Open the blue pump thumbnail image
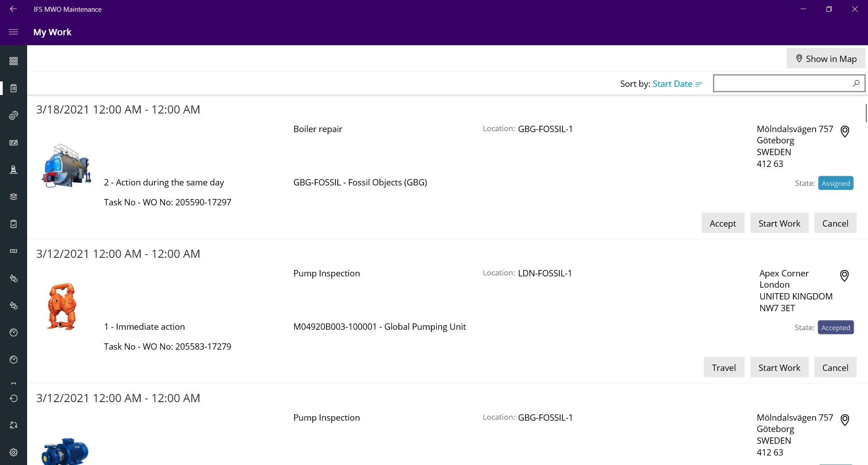The height and width of the screenshot is (465, 868). pos(65,451)
